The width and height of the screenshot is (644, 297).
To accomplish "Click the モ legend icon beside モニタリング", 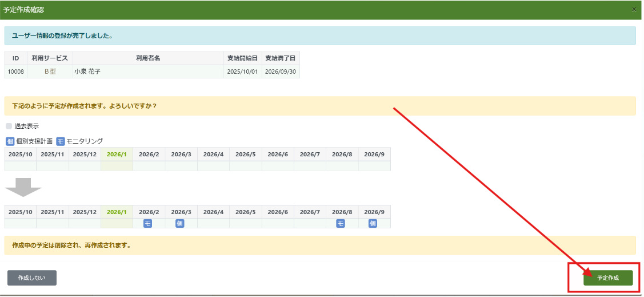I will [61, 141].
